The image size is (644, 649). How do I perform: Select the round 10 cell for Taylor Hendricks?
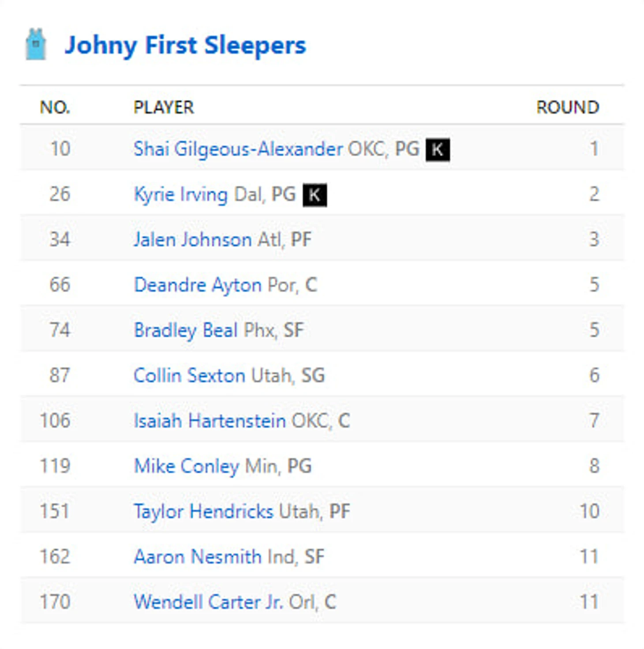click(589, 511)
